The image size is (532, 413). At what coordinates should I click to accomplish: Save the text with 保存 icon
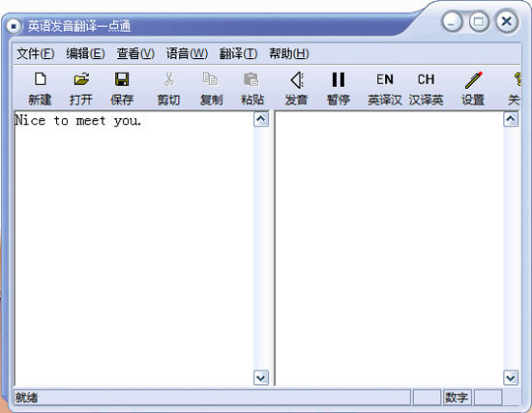point(122,88)
